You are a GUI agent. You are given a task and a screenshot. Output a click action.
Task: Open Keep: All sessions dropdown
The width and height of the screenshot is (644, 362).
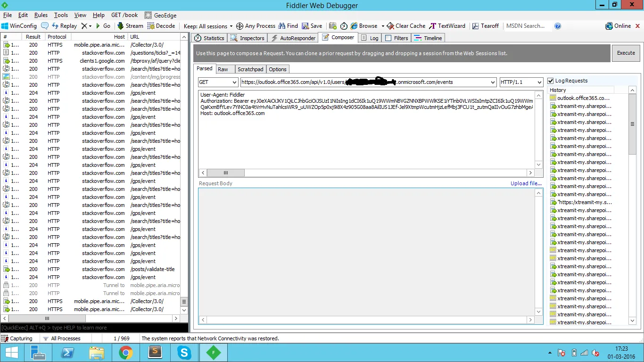(208, 26)
